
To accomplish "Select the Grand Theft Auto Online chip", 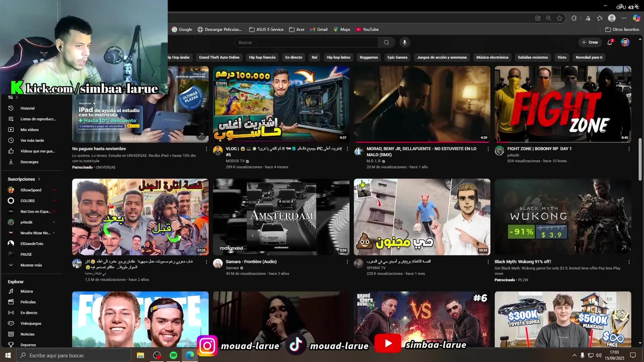I will (x=219, y=57).
